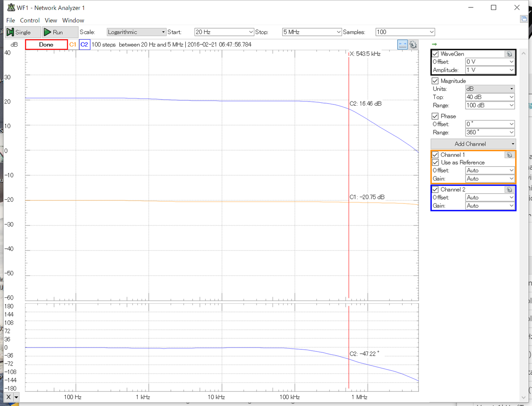
Task: Open Channel 2 settings gear
Action: point(509,189)
